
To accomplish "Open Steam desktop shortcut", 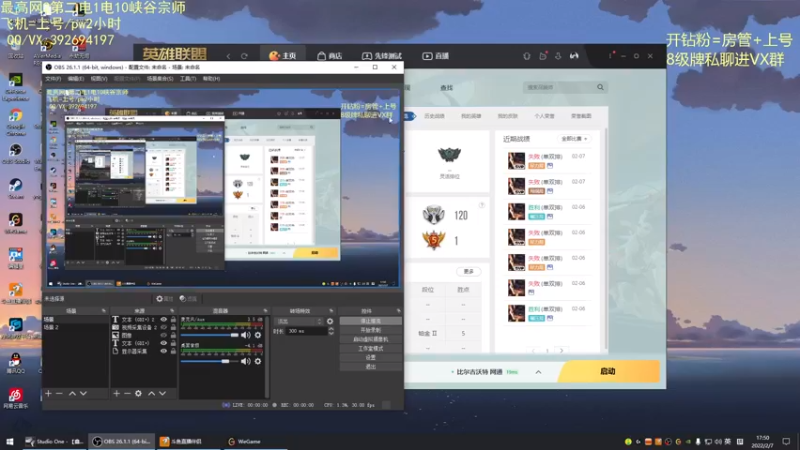I will click(x=15, y=188).
